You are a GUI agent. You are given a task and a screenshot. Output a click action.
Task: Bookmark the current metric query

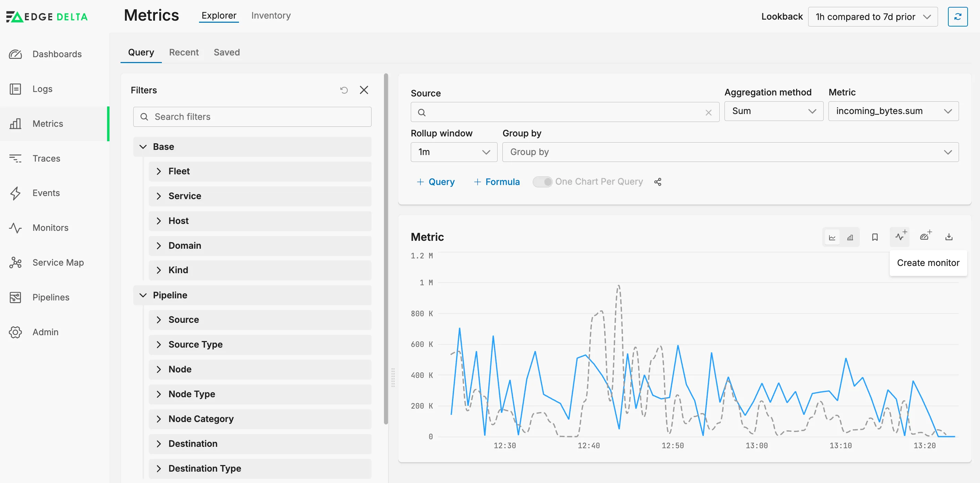tap(875, 237)
